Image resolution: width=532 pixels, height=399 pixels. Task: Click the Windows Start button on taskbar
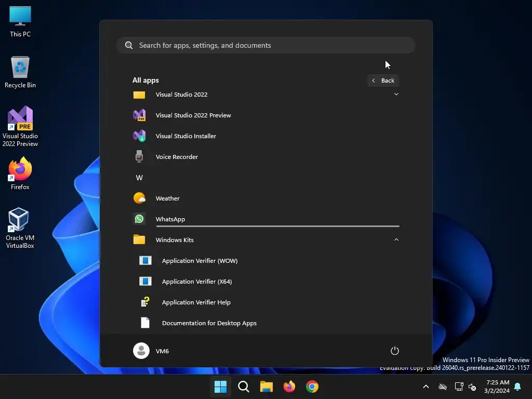(220, 387)
